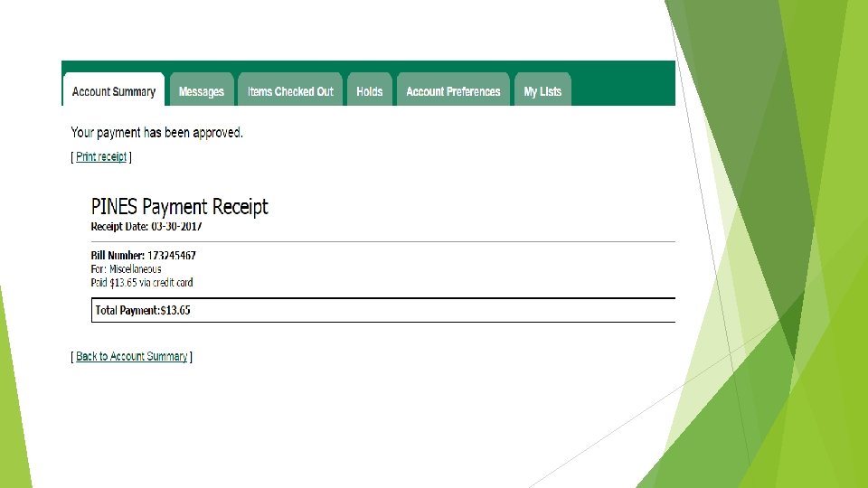This screenshot has height=488, width=868.
Task: Select the Total Payment:$13.65 text
Action: click(143, 310)
